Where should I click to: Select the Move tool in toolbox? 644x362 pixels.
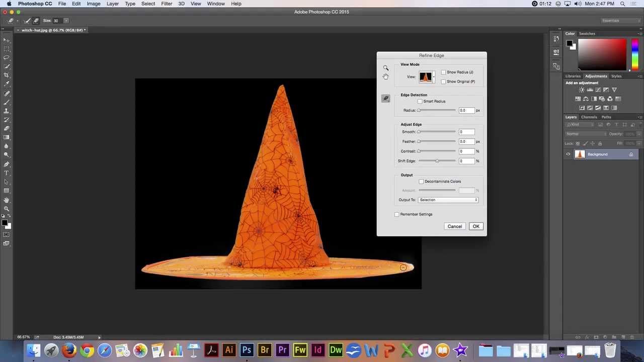click(7, 40)
